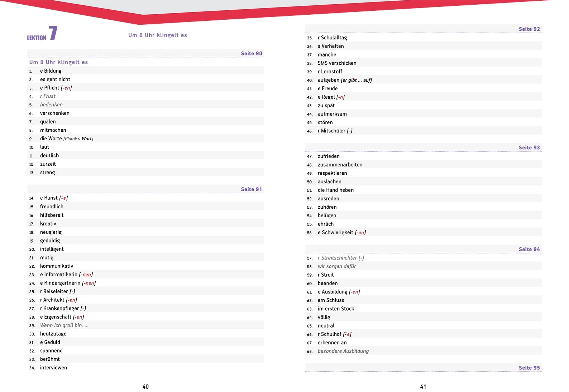Click the word 'spannend'
The width and height of the screenshot is (569, 392).
[51, 351]
